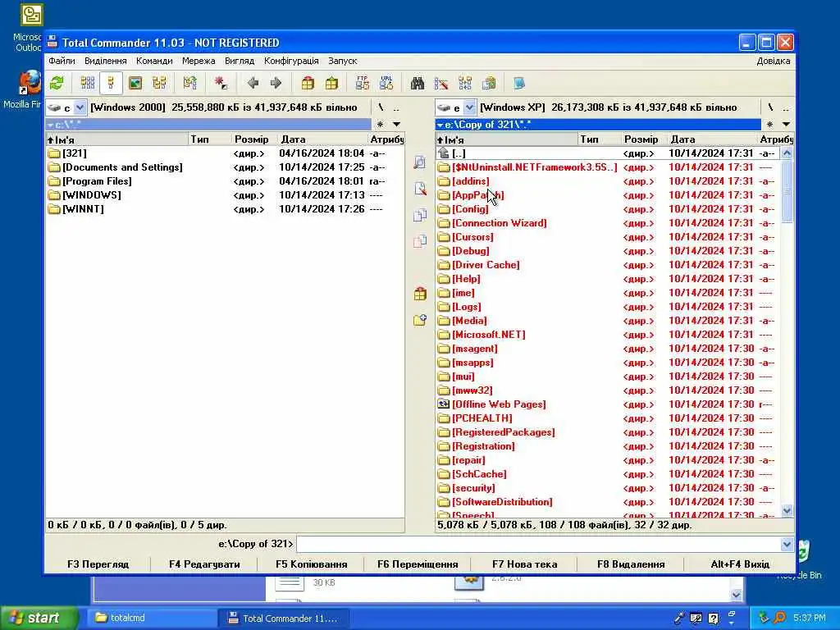Go back with the left arrow icon
The height and width of the screenshot is (630, 840).
click(253, 83)
